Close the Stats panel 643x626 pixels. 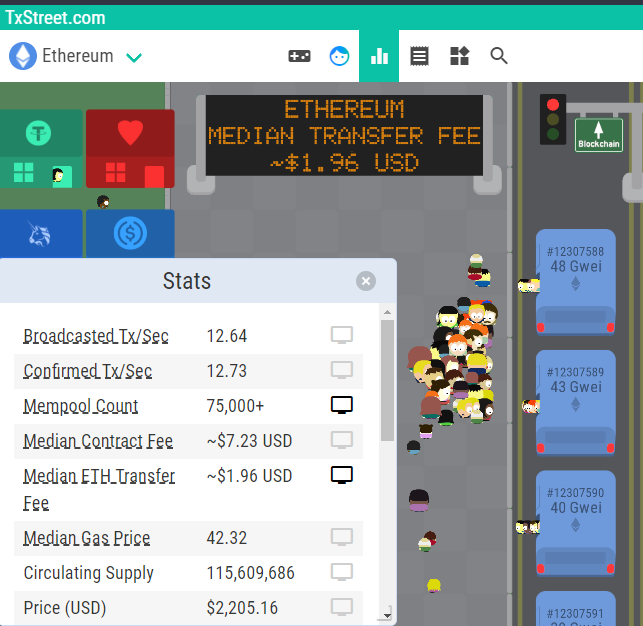coord(366,281)
